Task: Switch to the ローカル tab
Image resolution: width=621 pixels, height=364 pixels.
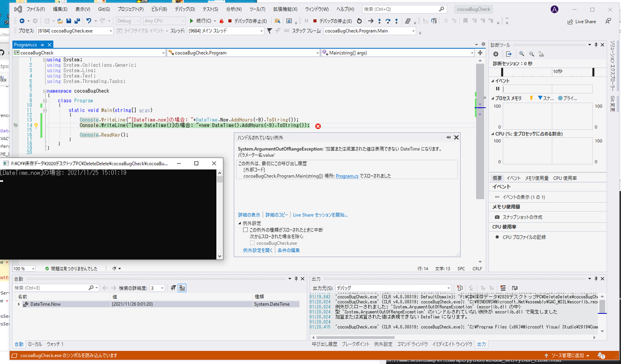Action: tap(35, 344)
